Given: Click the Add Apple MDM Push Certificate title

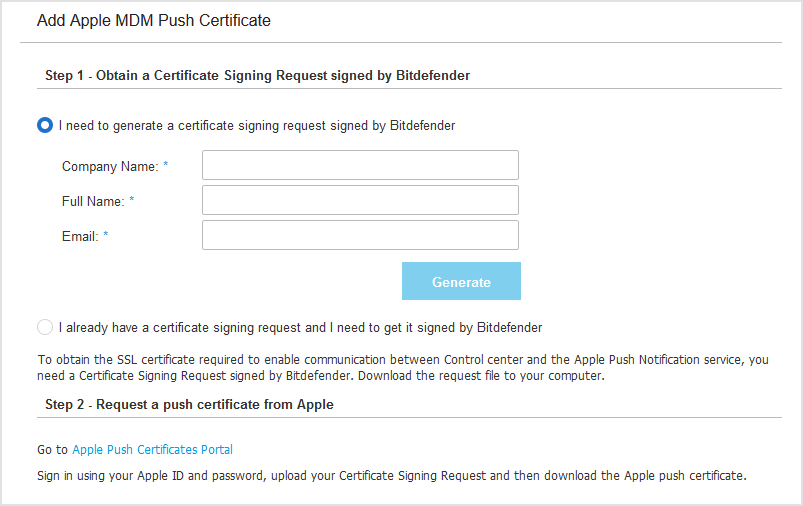Looking at the screenshot, I should (154, 20).
